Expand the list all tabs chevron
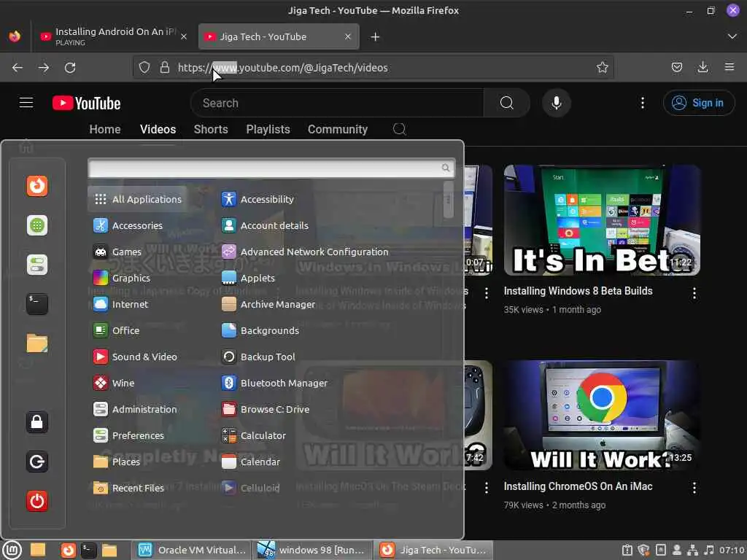Screen dimensions: 747x560 (x=732, y=36)
